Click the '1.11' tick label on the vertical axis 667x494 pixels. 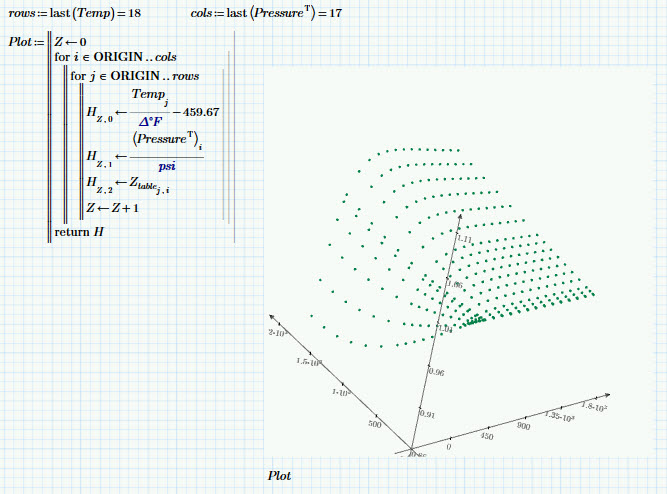465,239
